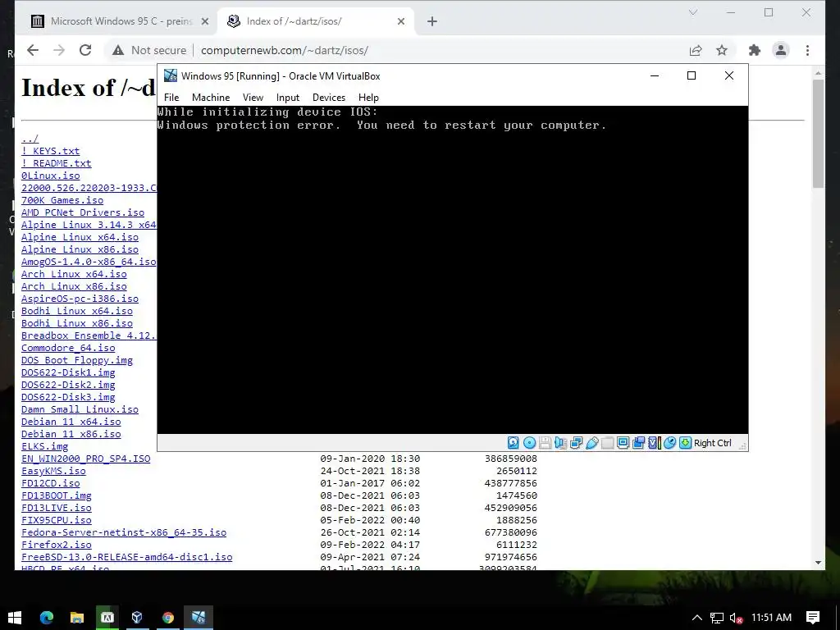Click the mouse integration icon in VirtualBox status bar
Image resolution: width=840 pixels, height=630 pixels.
[x=669, y=442]
